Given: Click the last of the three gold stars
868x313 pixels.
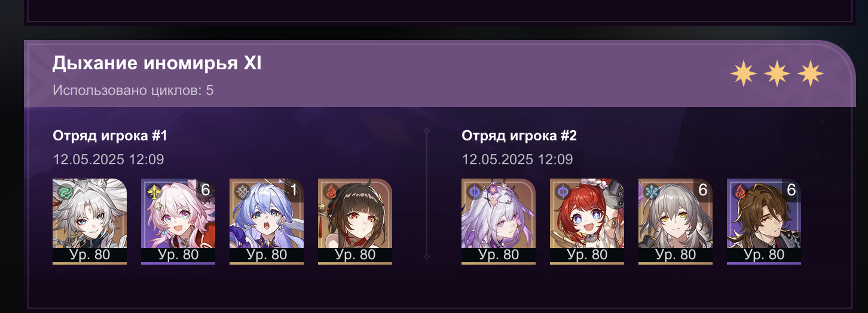Looking at the screenshot, I should 811,73.
